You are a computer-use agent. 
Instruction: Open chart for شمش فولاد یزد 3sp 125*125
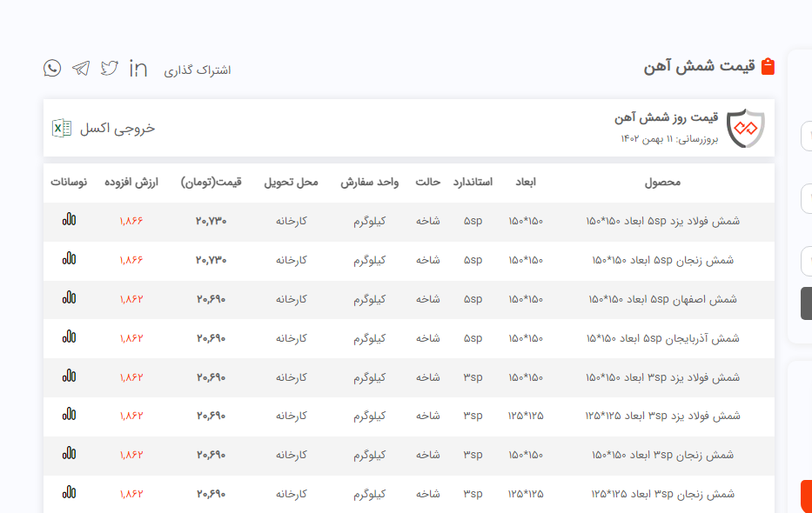click(69, 416)
